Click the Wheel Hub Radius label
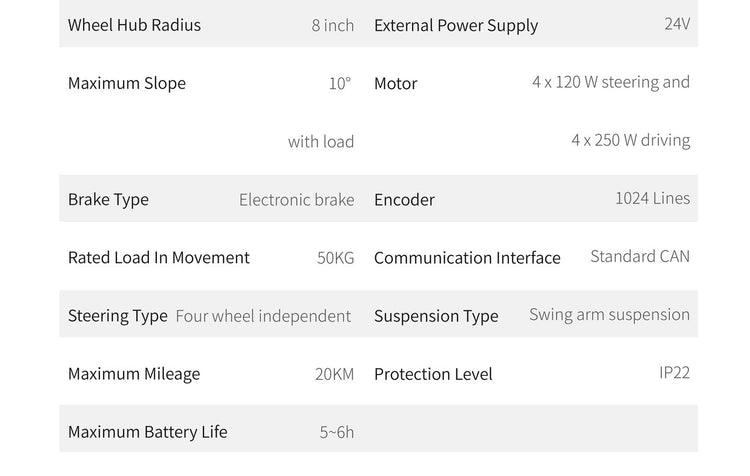 click(134, 25)
